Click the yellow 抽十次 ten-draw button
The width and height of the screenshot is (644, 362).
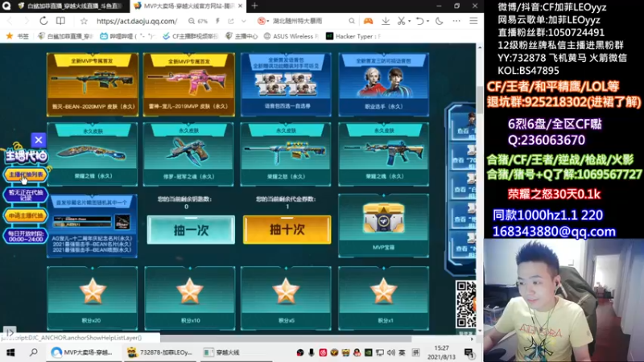tap(287, 230)
